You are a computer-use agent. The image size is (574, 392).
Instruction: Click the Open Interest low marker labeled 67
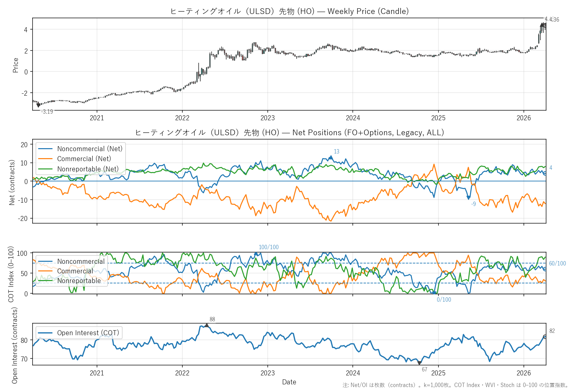click(x=420, y=363)
